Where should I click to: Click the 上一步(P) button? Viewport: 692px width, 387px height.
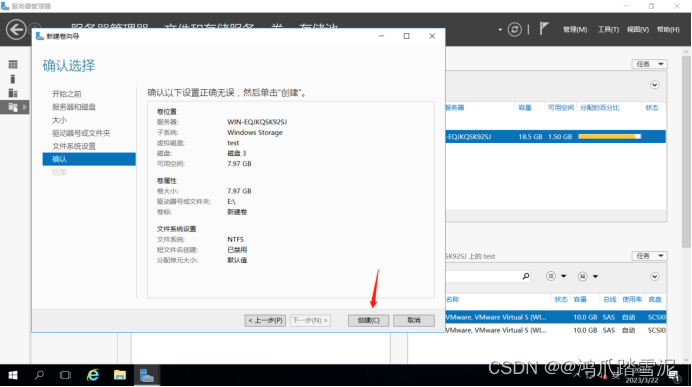click(x=265, y=320)
